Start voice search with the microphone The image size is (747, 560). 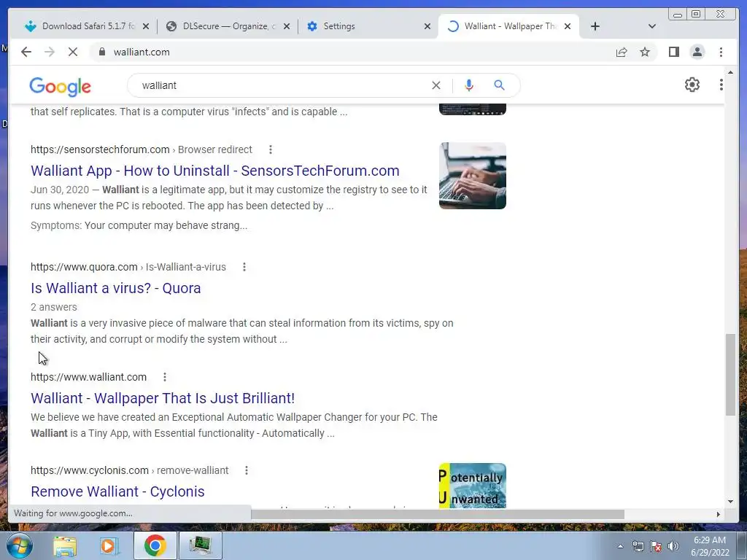tap(469, 85)
